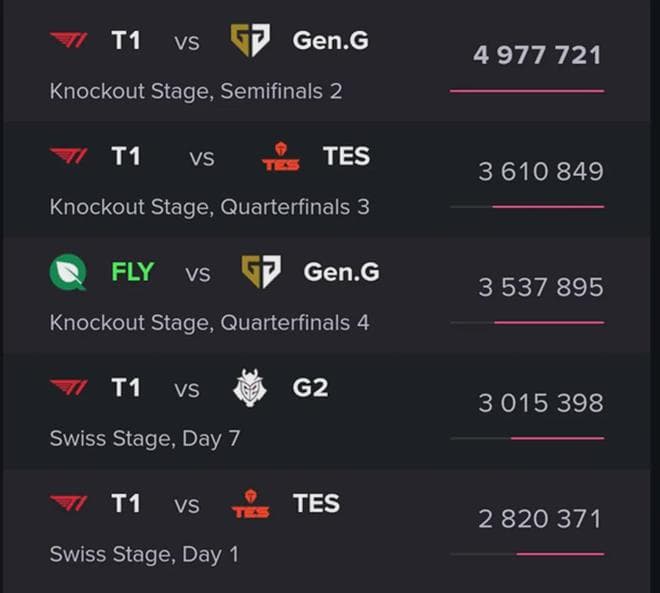Click TES team name in Quarterfinals 3

(346, 156)
